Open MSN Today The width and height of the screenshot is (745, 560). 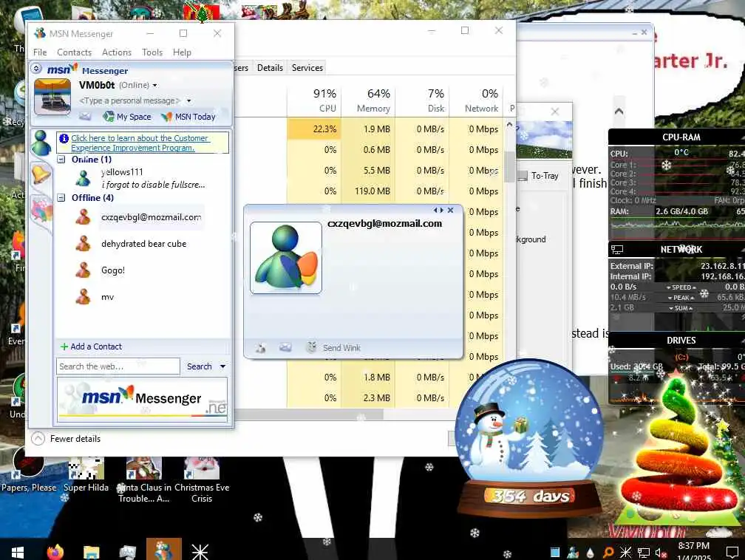tap(188, 117)
